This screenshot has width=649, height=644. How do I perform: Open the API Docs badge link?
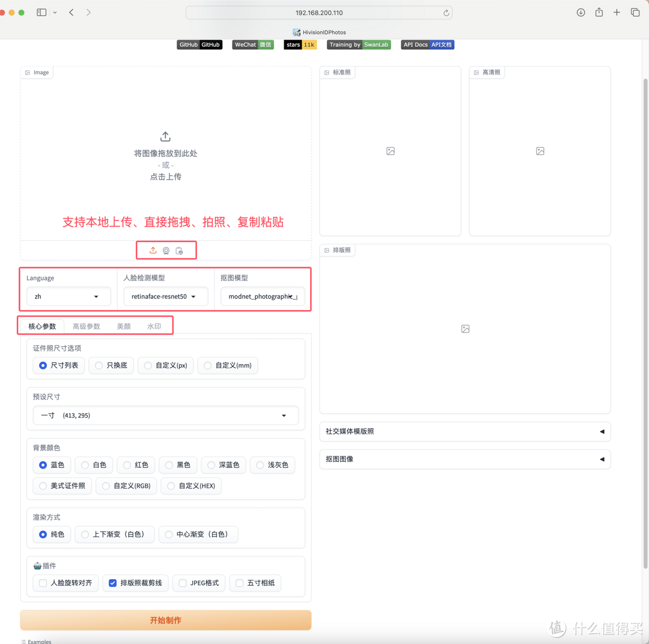click(427, 44)
